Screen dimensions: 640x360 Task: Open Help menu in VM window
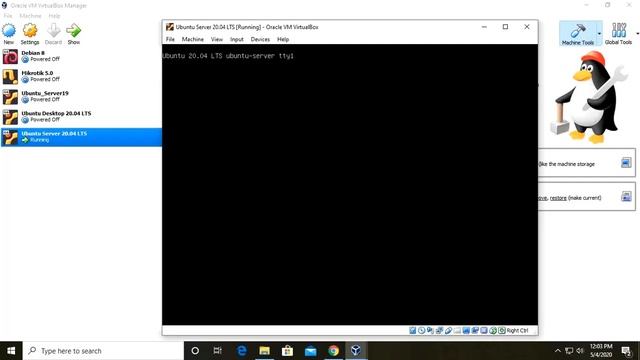click(283, 40)
